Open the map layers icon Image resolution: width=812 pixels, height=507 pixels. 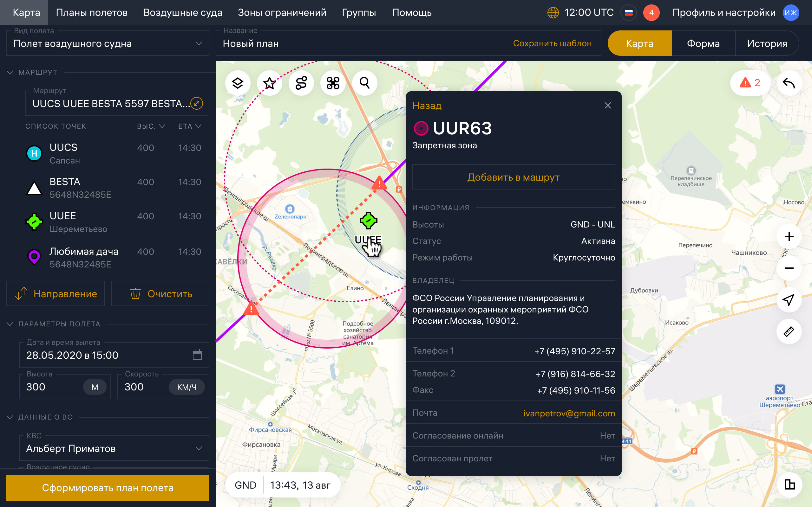point(238,83)
